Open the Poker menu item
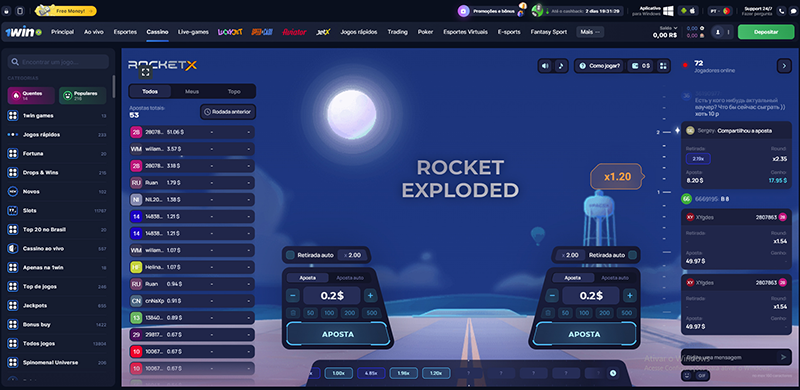This screenshot has width=800, height=390. click(x=426, y=32)
